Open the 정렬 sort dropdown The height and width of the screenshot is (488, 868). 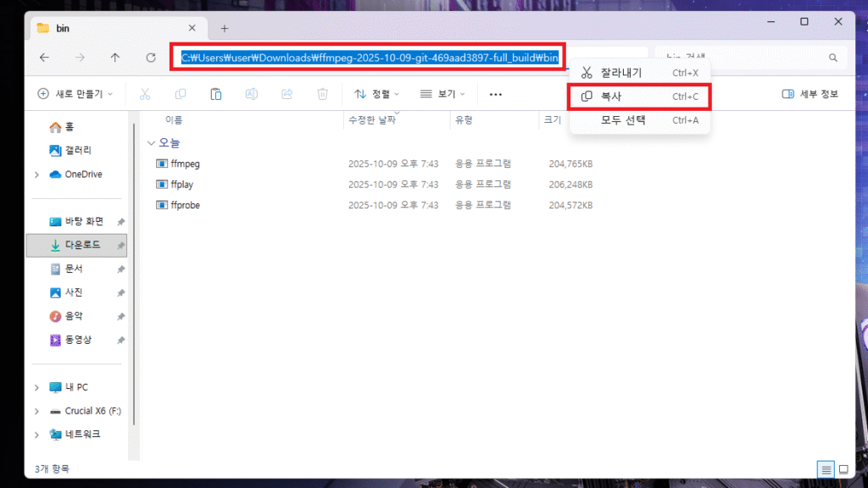pos(376,94)
